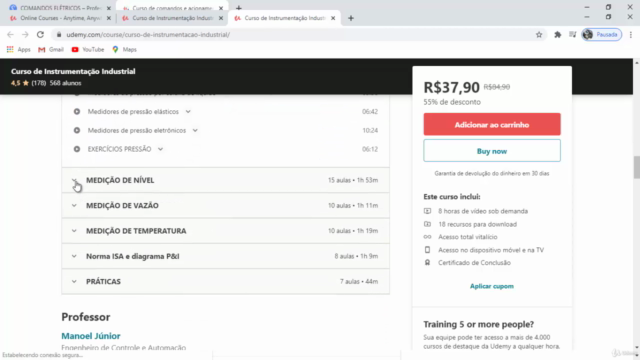Click the browser forward arrow
This screenshot has height=360, width=640.
[x=25, y=35]
